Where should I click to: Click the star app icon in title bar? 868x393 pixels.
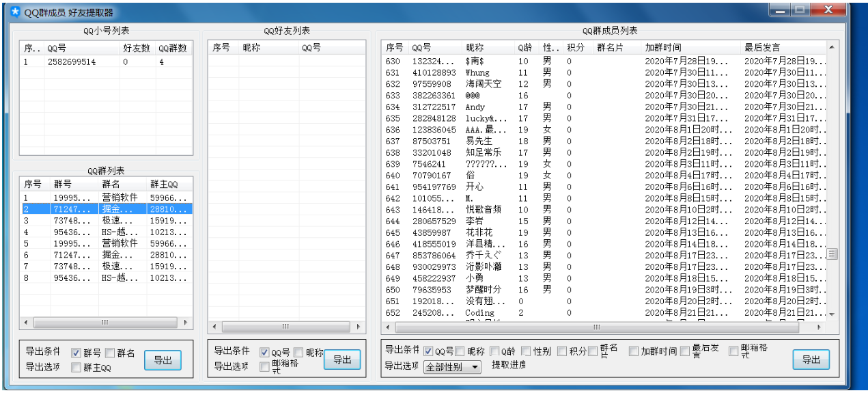click(15, 12)
